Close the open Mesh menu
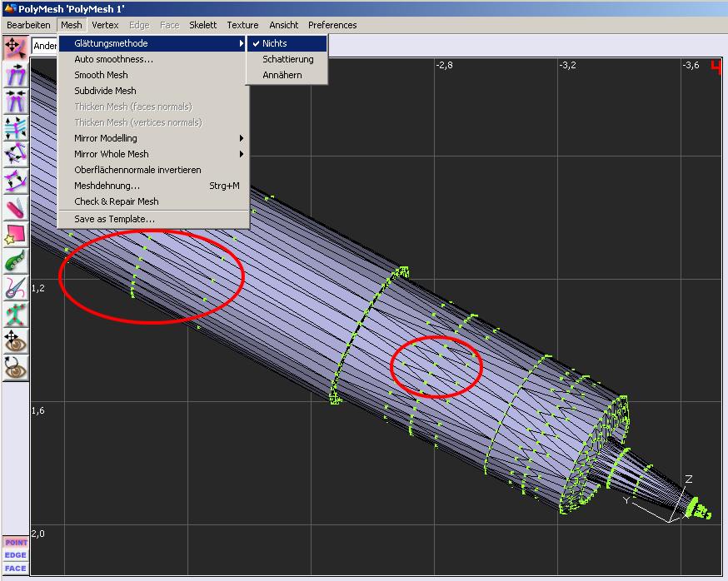Image resolution: width=728 pixels, height=581 pixels. coord(71,25)
